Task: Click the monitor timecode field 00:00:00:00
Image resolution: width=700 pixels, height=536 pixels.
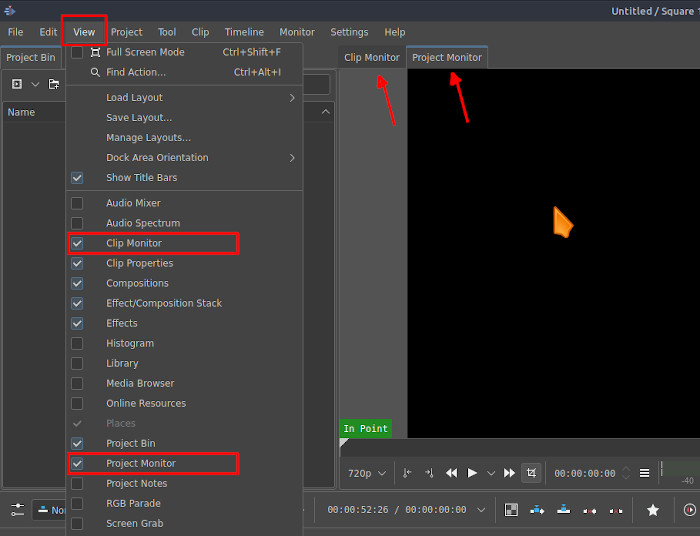Action: tap(584, 473)
